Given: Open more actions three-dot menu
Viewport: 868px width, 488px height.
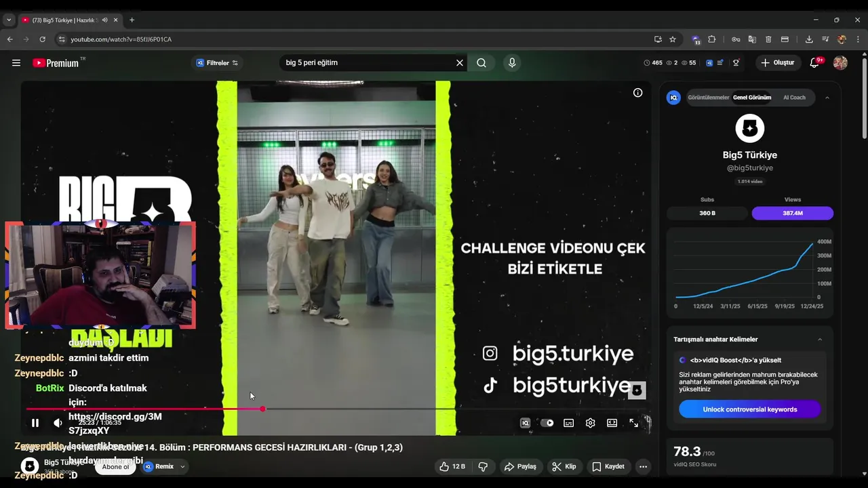Looking at the screenshot, I should pos(643,466).
